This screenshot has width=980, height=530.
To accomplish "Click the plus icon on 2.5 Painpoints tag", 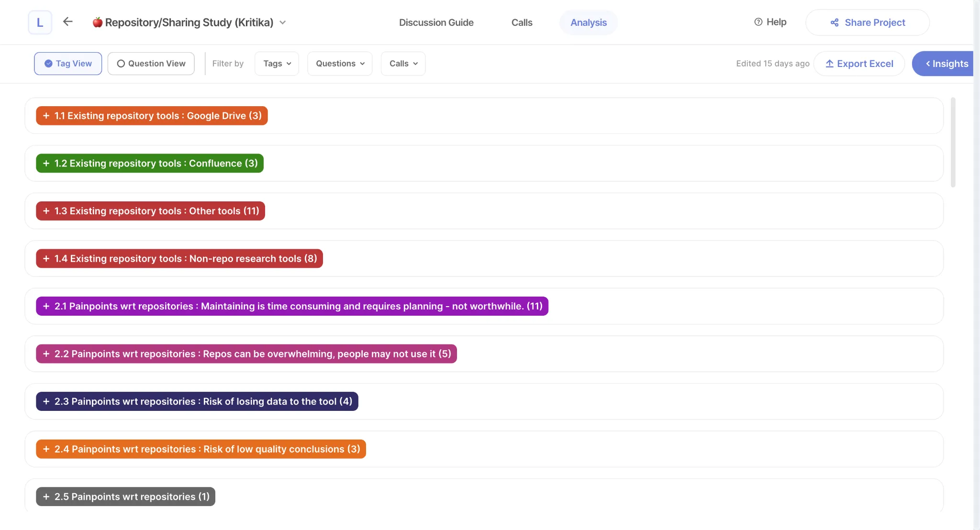I will point(46,497).
